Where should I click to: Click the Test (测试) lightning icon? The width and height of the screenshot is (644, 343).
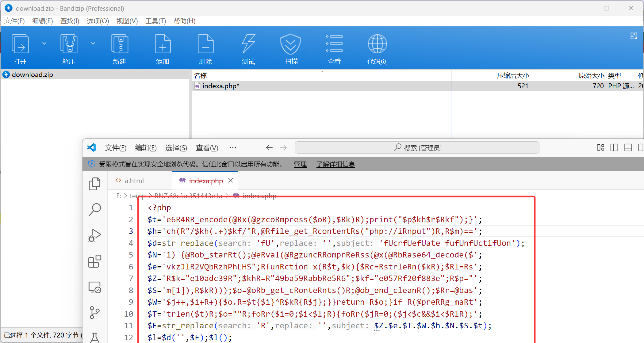pyautogui.click(x=248, y=44)
